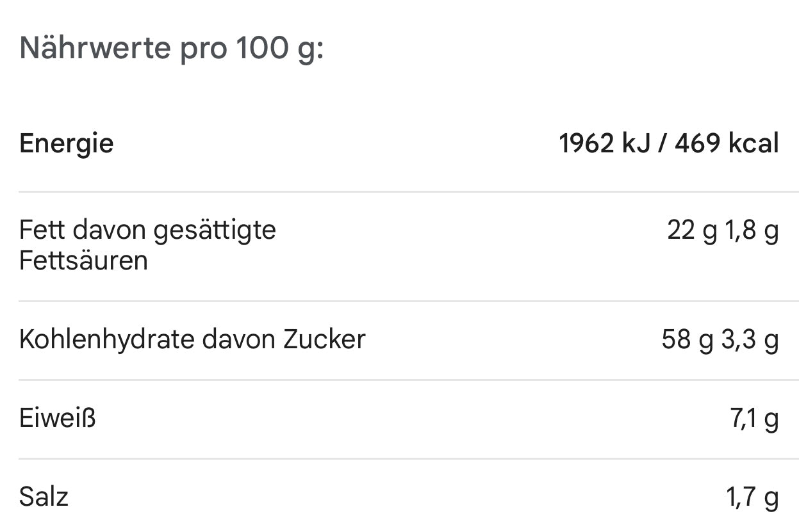Click the Salz row label
This screenshot has width=799, height=532.
44,497
